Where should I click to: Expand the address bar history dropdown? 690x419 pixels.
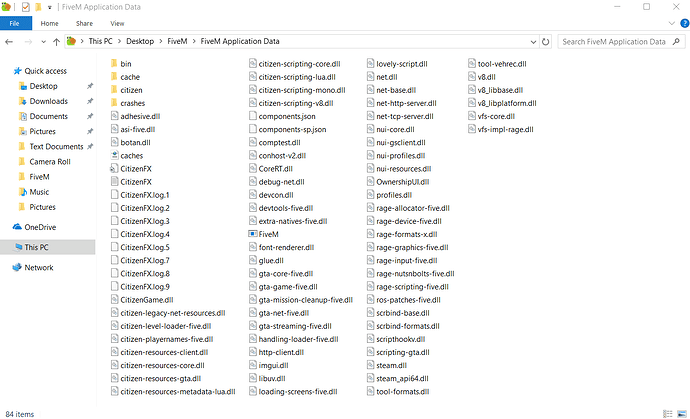click(x=533, y=42)
